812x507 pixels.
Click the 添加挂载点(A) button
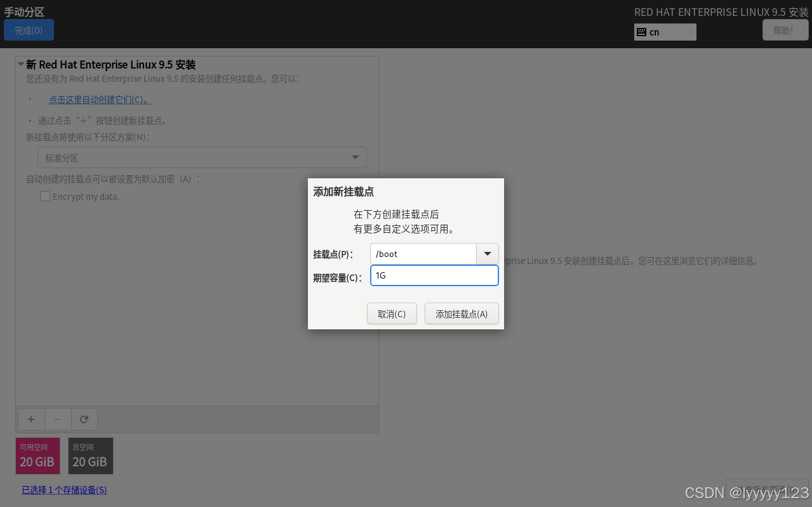pos(462,313)
